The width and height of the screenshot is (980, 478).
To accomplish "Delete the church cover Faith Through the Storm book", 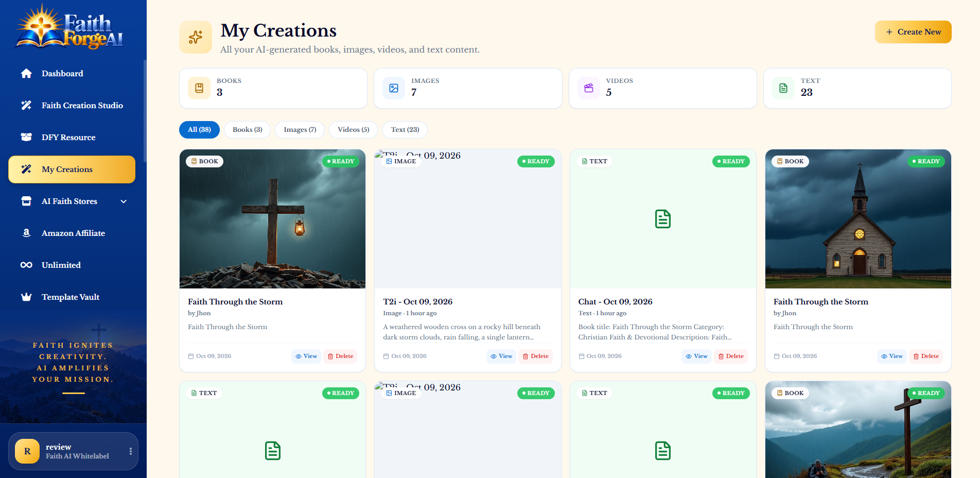I will [x=926, y=356].
